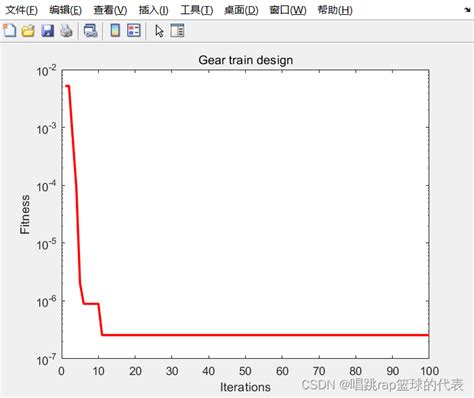
Task: Toggle the Insert Legend tool
Action: 134,31
